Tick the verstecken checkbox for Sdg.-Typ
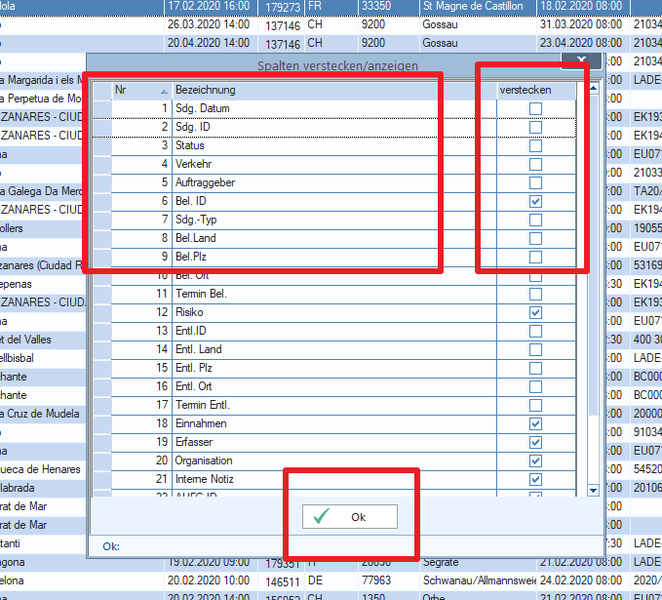The width and height of the screenshot is (662, 600). (x=535, y=220)
